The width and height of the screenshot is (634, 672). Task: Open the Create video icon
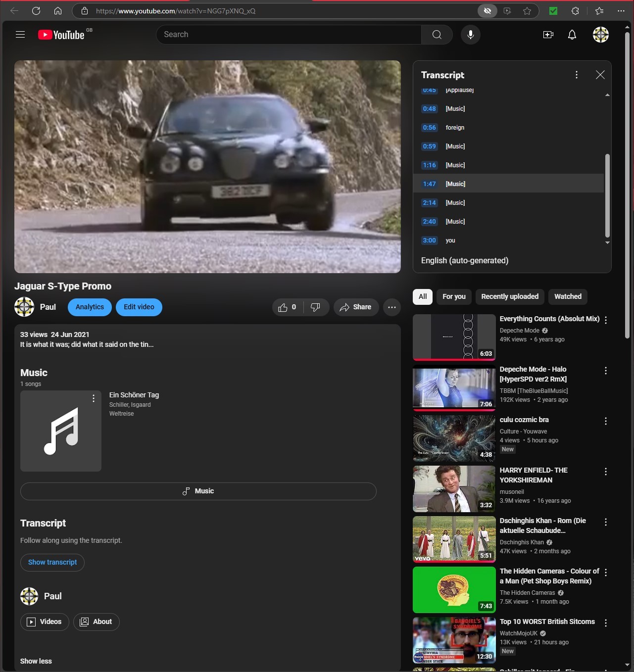(548, 35)
